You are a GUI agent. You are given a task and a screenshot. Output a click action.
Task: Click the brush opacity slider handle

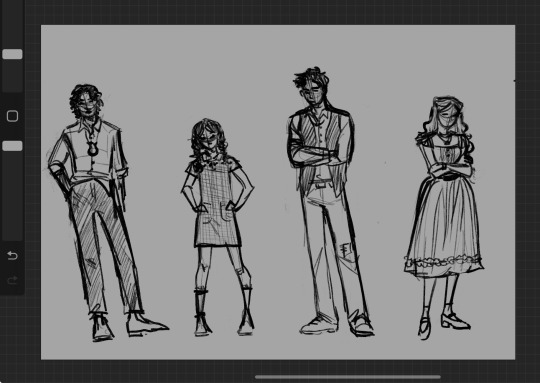[12, 146]
